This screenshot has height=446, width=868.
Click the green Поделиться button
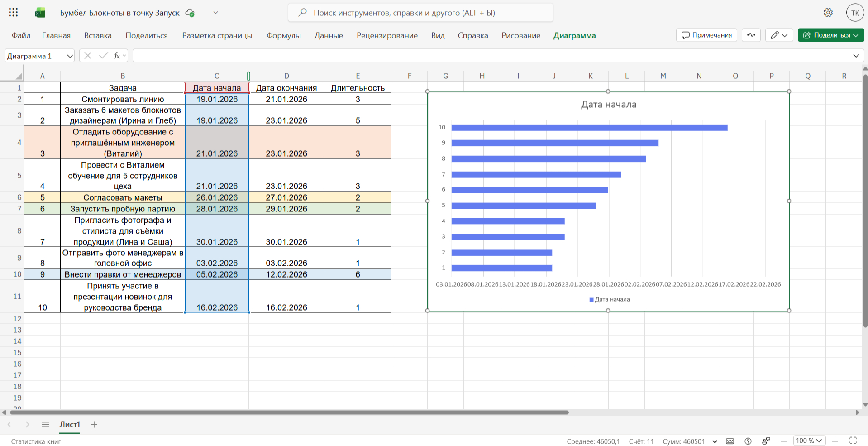pyautogui.click(x=830, y=35)
